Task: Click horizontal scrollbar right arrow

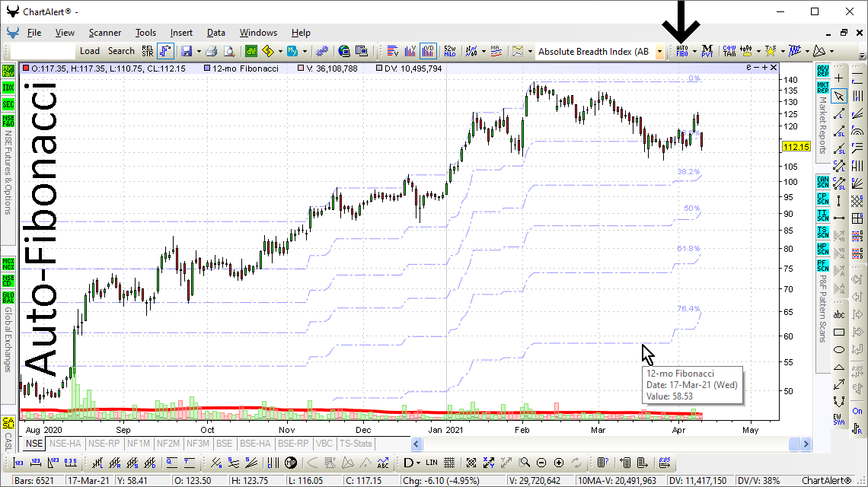Action: click(x=806, y=444)
